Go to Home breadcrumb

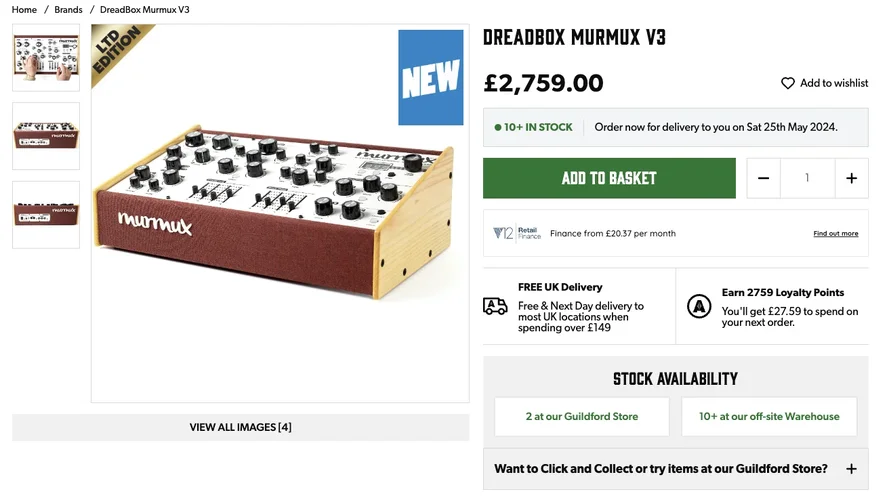24,10
